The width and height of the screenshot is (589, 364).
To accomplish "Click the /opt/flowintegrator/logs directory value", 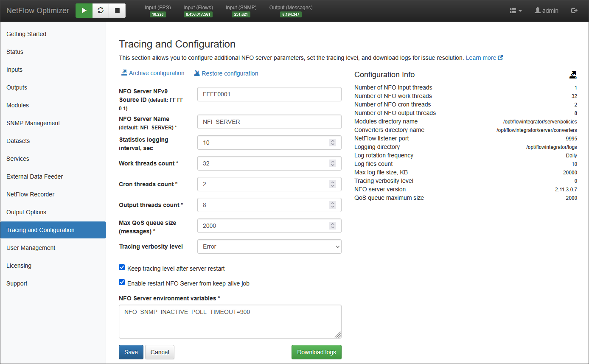I will tap(552, 147).
